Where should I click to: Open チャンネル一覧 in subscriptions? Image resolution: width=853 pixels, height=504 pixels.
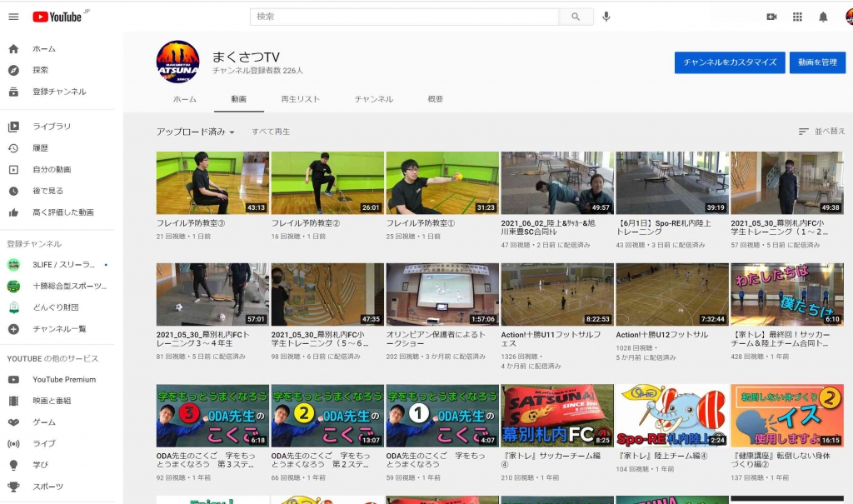[59, 329]
